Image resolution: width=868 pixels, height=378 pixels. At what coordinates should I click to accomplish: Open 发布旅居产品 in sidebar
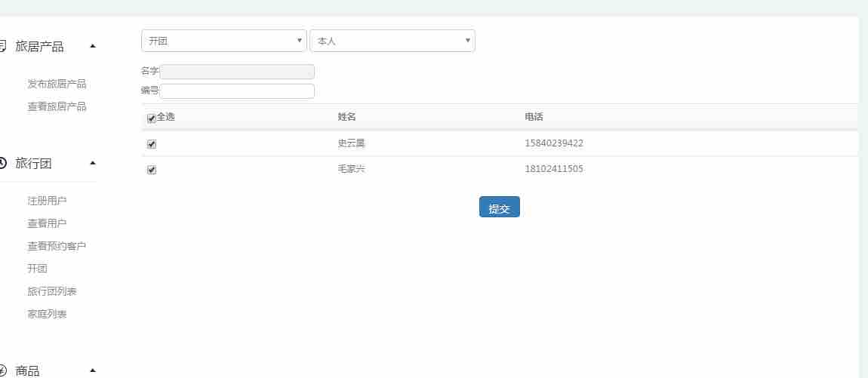[57, 84]
